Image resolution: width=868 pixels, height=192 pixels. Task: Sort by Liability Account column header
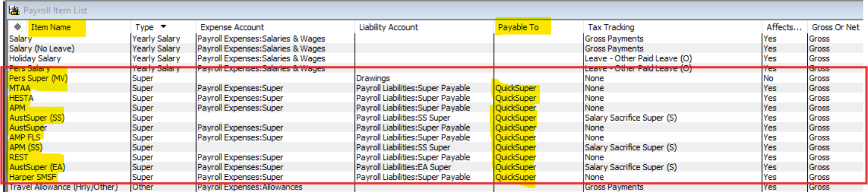tap(388, 27)
